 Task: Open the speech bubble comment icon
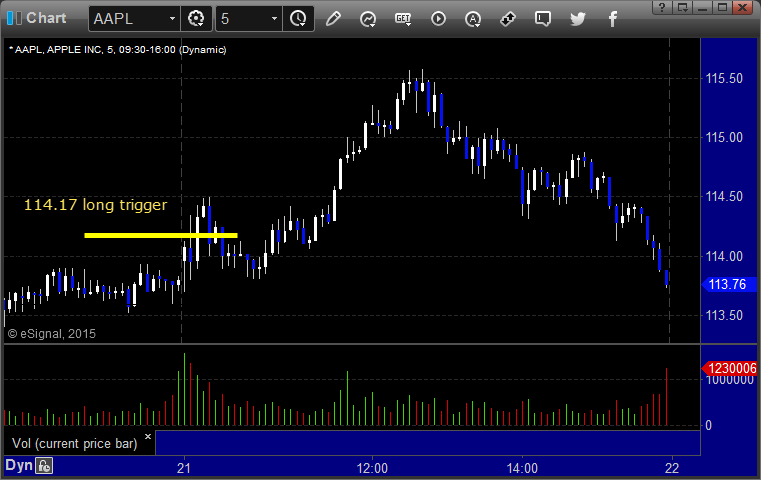click(x=543, y=19)
